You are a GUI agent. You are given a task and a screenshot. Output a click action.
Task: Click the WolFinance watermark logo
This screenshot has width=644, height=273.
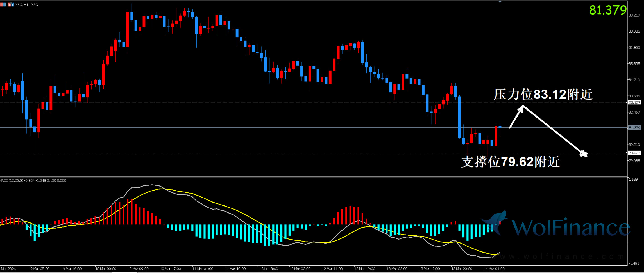556,226
